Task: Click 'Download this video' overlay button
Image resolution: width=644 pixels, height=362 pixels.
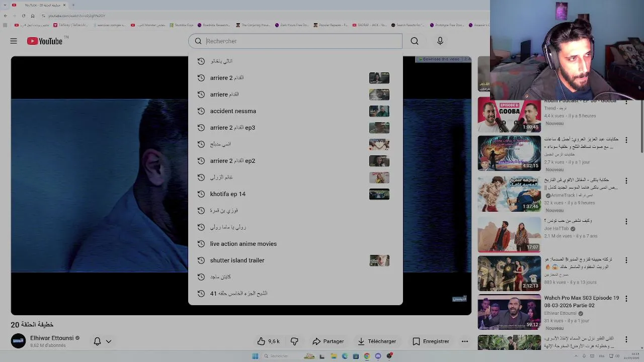Action: [439, 59]
